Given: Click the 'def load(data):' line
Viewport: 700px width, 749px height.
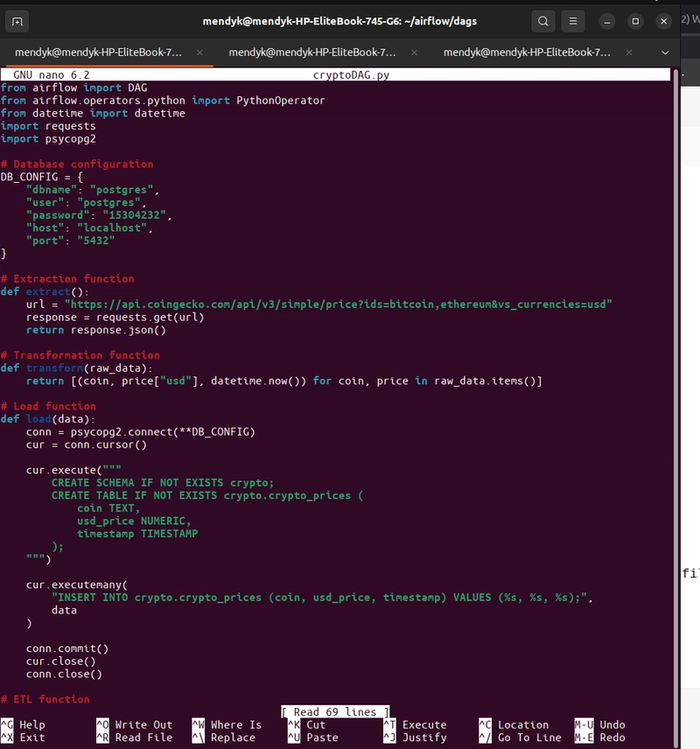Looking at the screenshot, I should coord(48,419).
